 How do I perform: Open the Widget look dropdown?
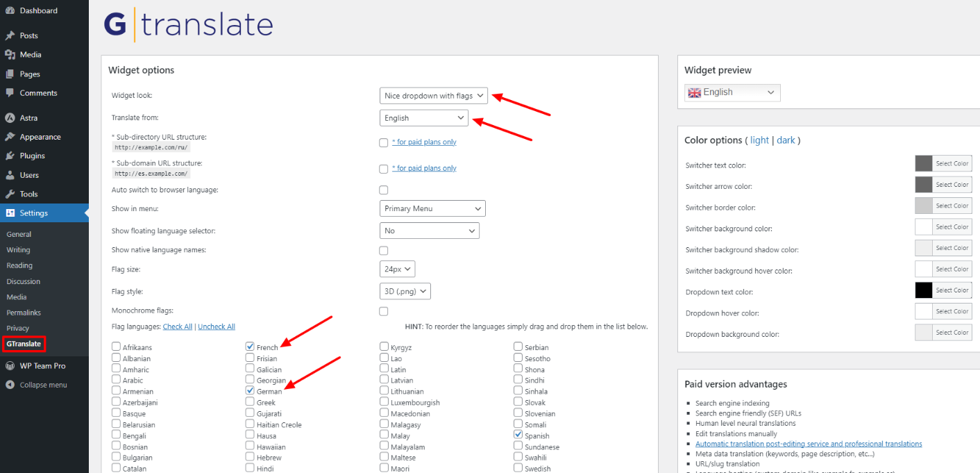(434, 96)
